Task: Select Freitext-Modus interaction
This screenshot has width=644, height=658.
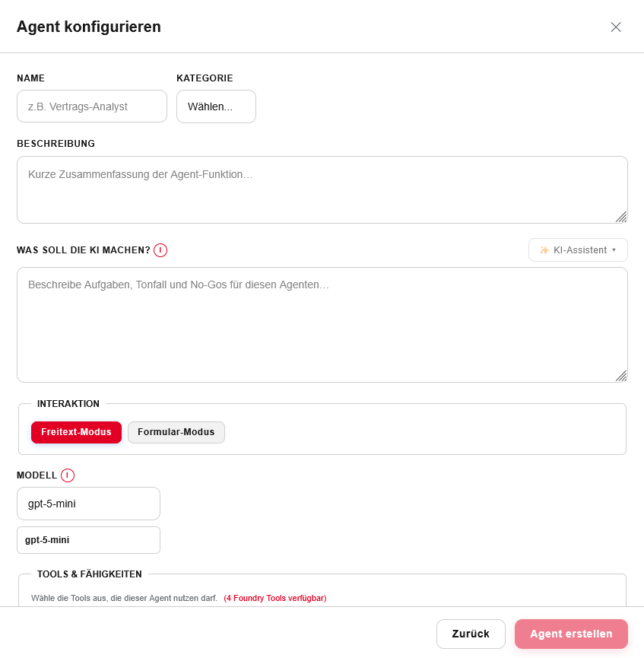Action: 76,432
